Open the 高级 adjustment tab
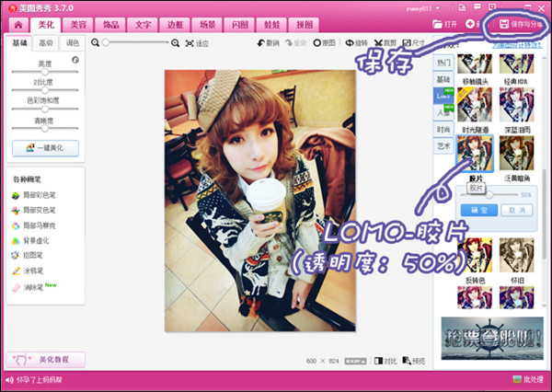This screenshot has width=552, height=392. click(x=46, y=43)
